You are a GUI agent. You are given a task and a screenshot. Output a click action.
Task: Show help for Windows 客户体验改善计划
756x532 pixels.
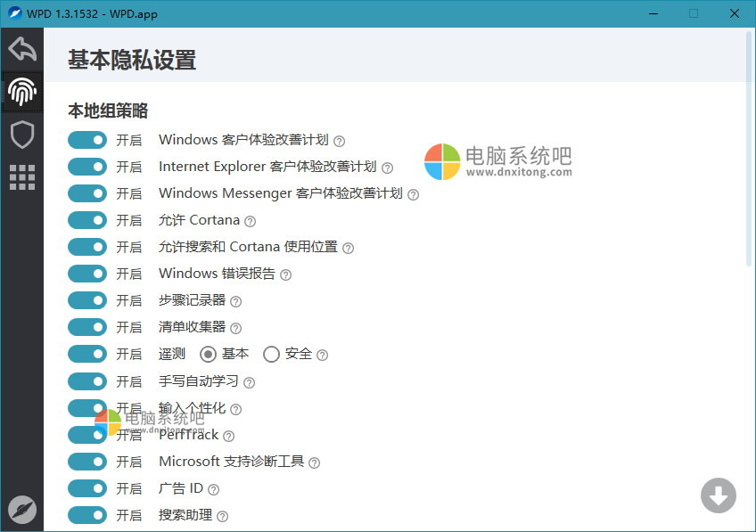tap(340, 141)
